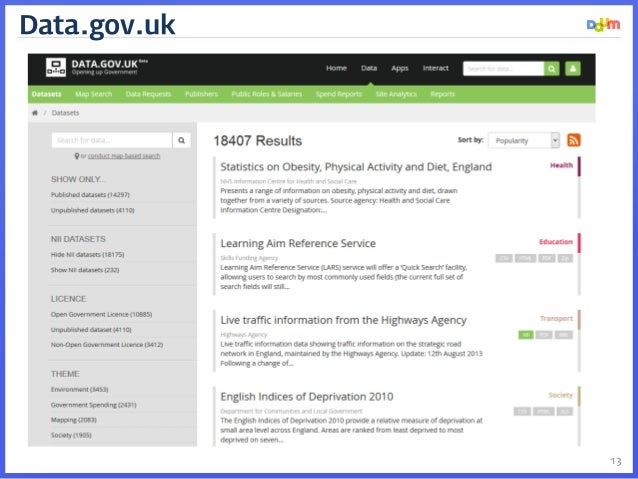Filter licence by Unpublished dataset (4110)
Screen dimensions: 638x479
tap(91, 330)
